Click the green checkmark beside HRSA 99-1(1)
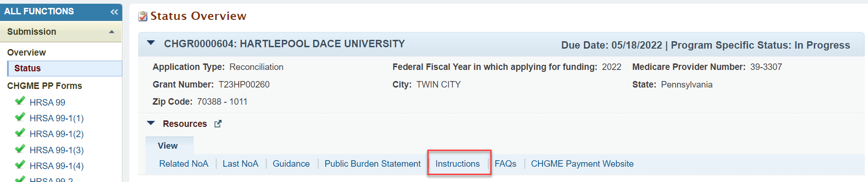The image size is (868, 182). 20,117
